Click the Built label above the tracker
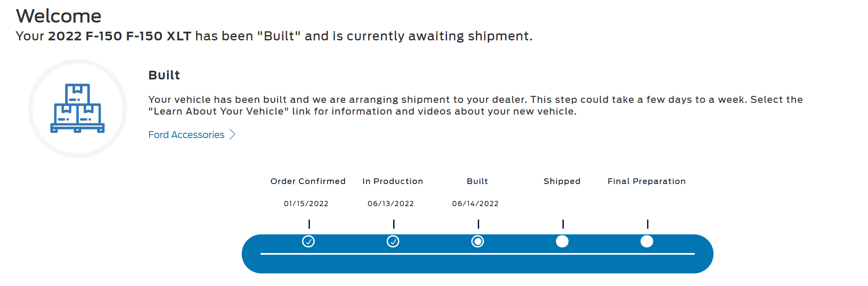 tap(477, 181)
